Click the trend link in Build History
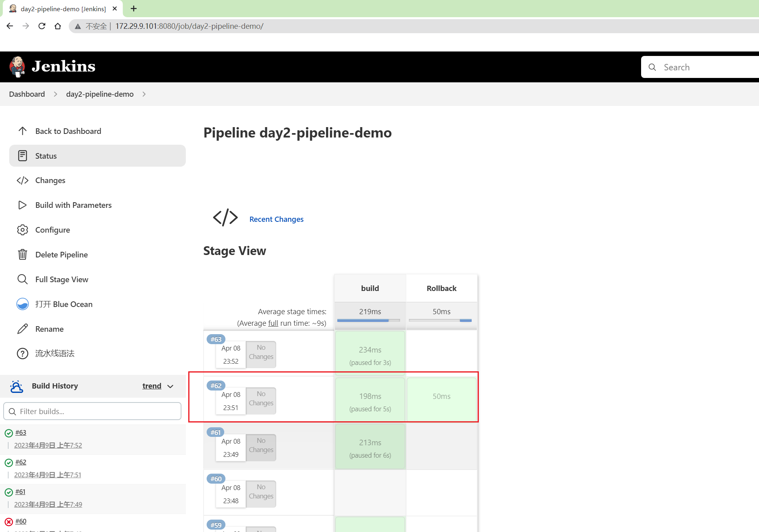The width and height of the screenshot is (759, 532). tap(152, 386)
